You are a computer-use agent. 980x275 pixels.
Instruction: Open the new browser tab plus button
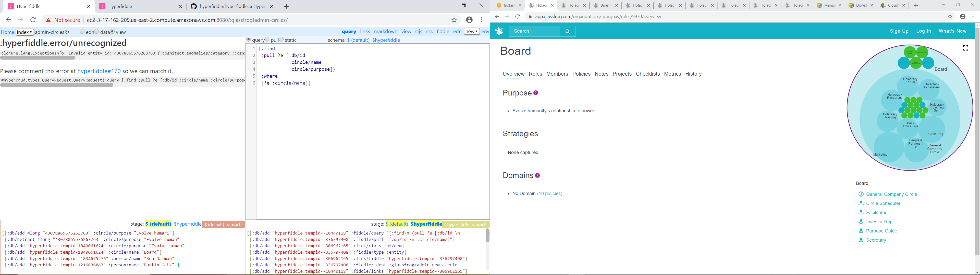coord(286,6)
